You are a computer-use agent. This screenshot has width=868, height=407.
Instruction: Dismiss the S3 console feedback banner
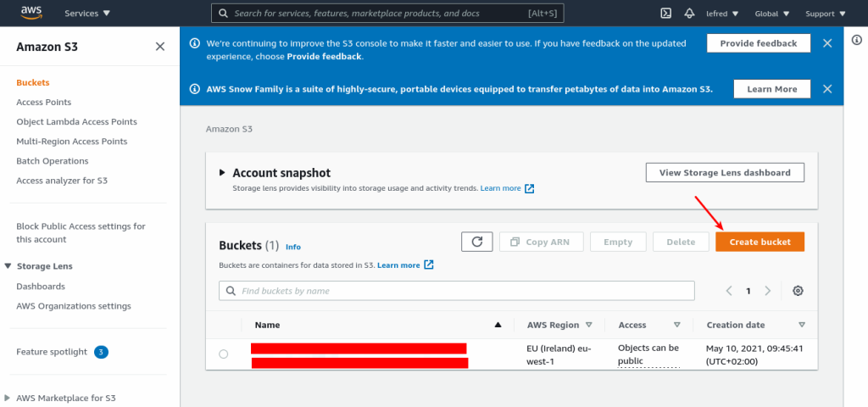click(x=827, y=43)
